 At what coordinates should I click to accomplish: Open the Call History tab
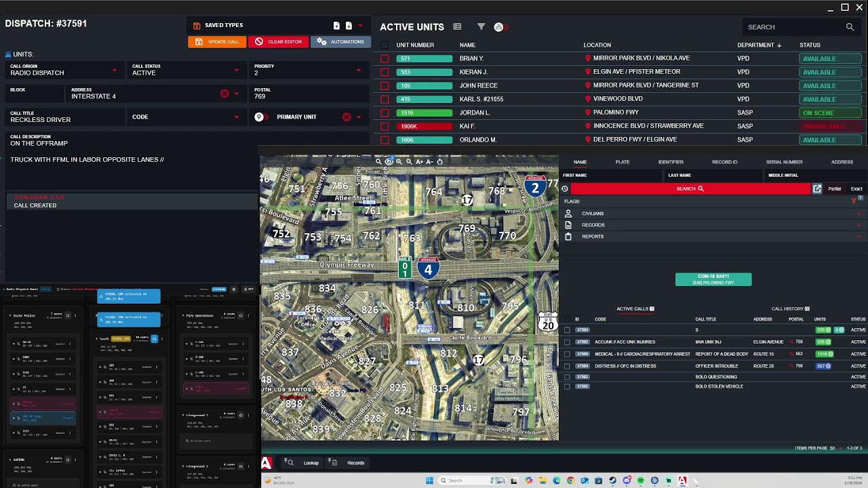(x=791, y=309)
